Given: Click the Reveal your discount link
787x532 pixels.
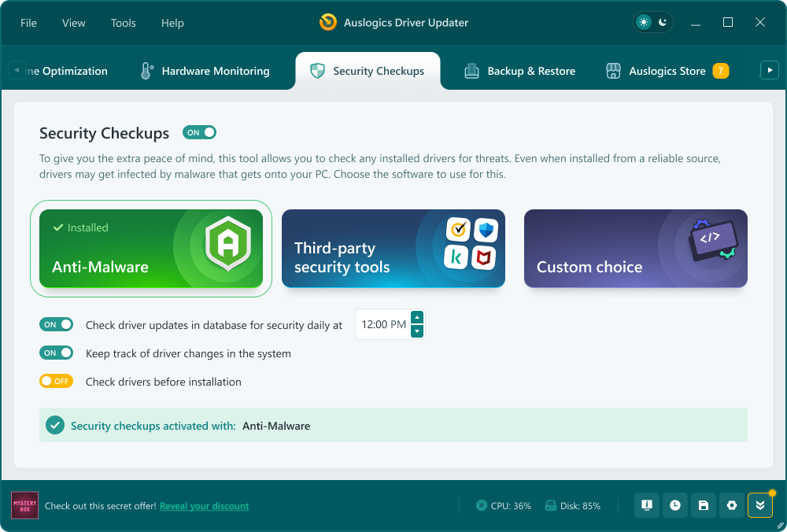Looking at the screenshot, I should point(204,506).
